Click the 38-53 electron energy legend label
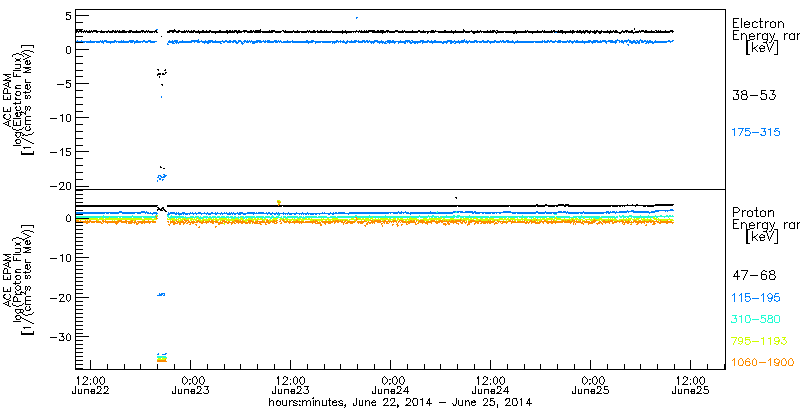This screenshot has width=800, height=410. tap(754, 95)
